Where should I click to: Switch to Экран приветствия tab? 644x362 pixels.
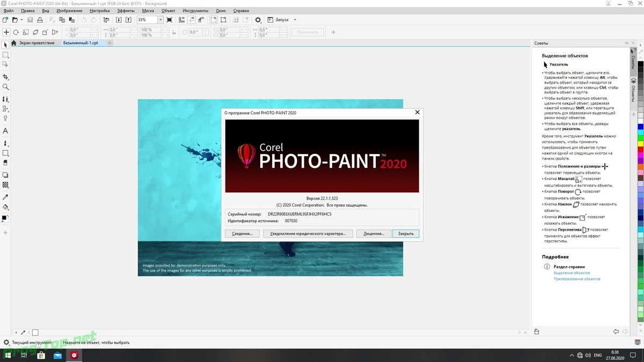pyautogui.click(x=36, y=43)
